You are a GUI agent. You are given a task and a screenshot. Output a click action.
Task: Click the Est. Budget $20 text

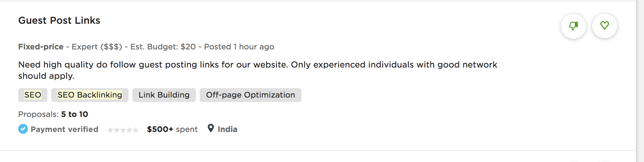(x=163, y=47)
